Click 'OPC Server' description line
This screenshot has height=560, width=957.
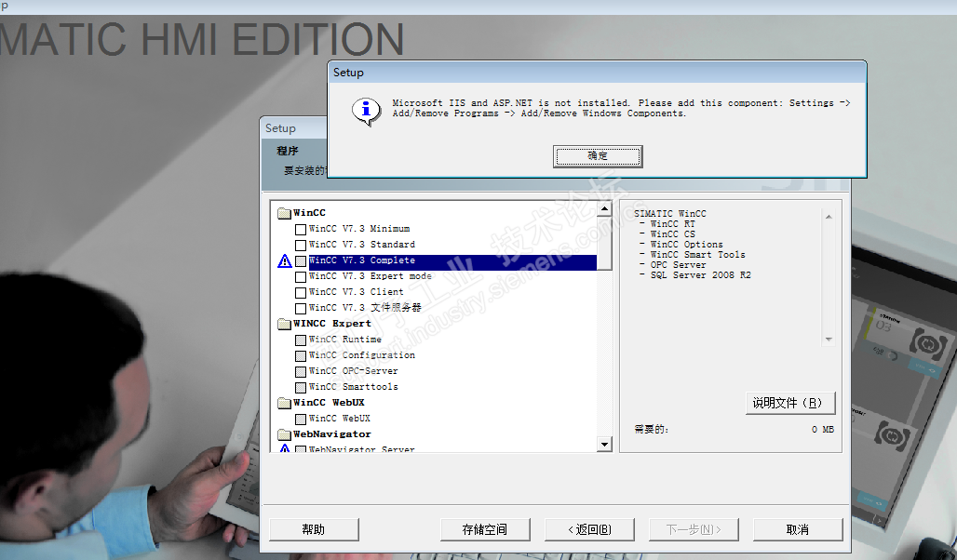coord(678,265)
